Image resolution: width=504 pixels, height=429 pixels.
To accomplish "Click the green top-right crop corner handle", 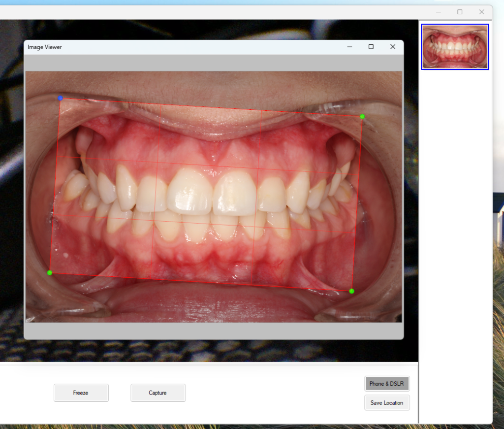I will tap(362, 116).
